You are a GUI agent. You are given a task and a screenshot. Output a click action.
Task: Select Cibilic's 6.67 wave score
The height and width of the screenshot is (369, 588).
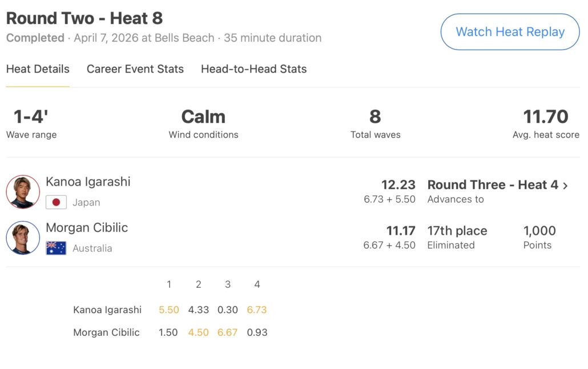(x=227, y=332)
